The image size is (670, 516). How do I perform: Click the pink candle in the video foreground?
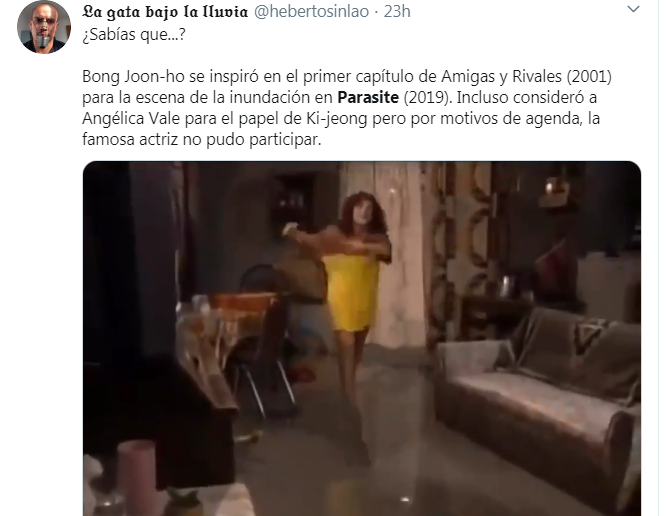coord(136,478)
